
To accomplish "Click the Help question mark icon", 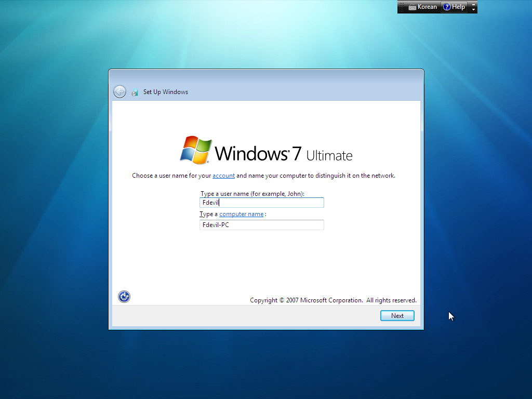I will pyautogui.click(x=447, y=7).
